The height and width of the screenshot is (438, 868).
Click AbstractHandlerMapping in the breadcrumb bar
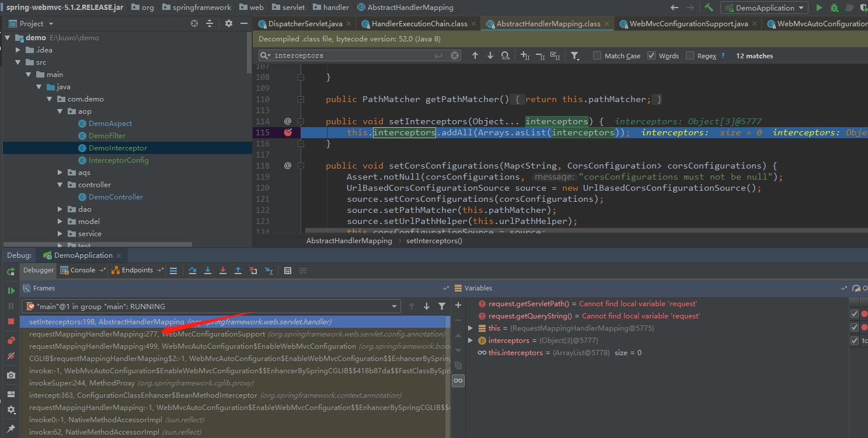tap(348, 240)
